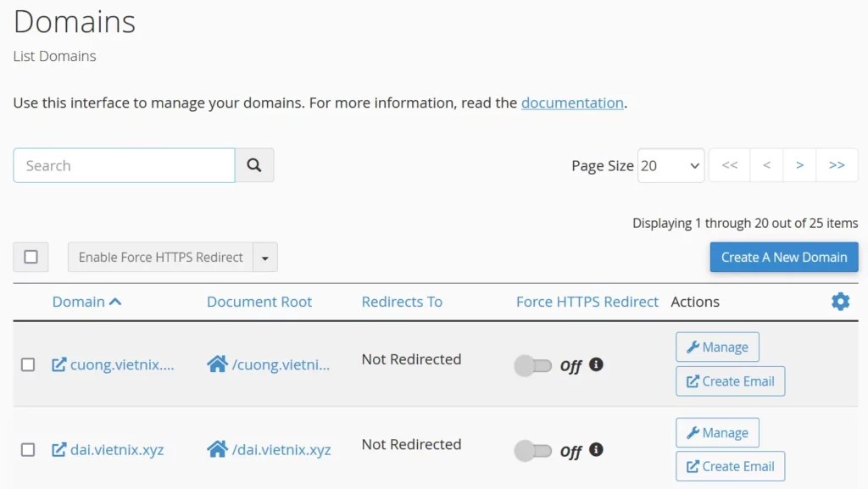Focus the Search input field

click(124, 165)
